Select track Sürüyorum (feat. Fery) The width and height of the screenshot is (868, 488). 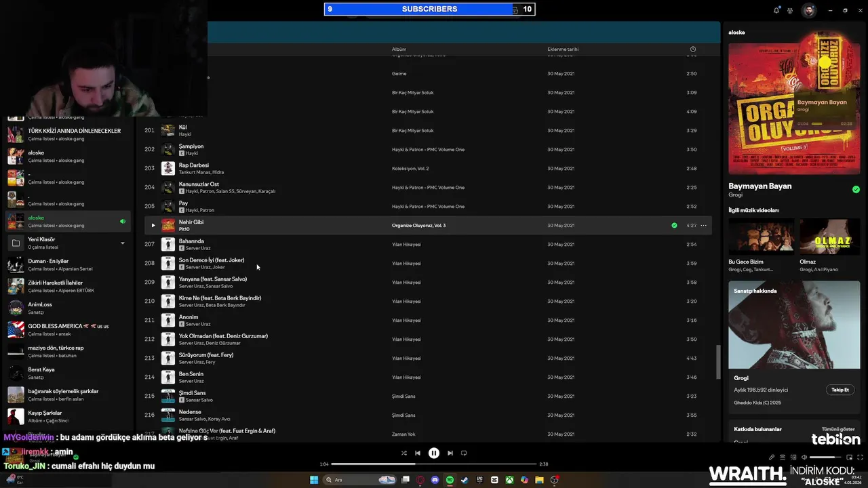[x=427, y=358]
